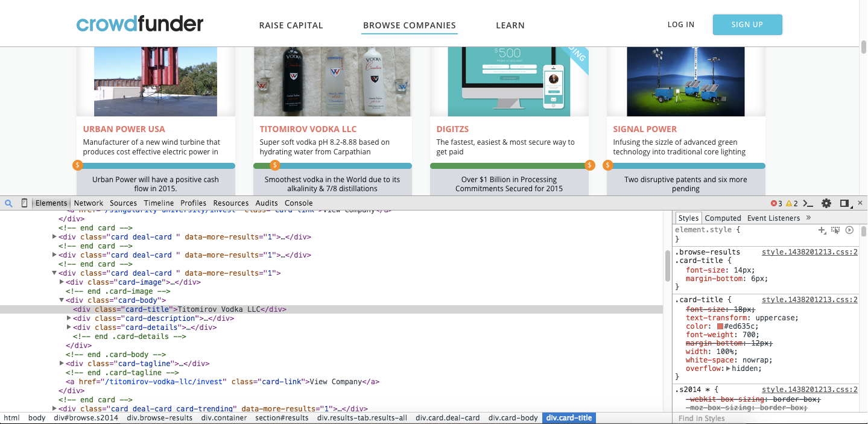Click the #ed635c color swatch
The height and width of the screenshot is (424, 868).
click(x=720, y=326)
